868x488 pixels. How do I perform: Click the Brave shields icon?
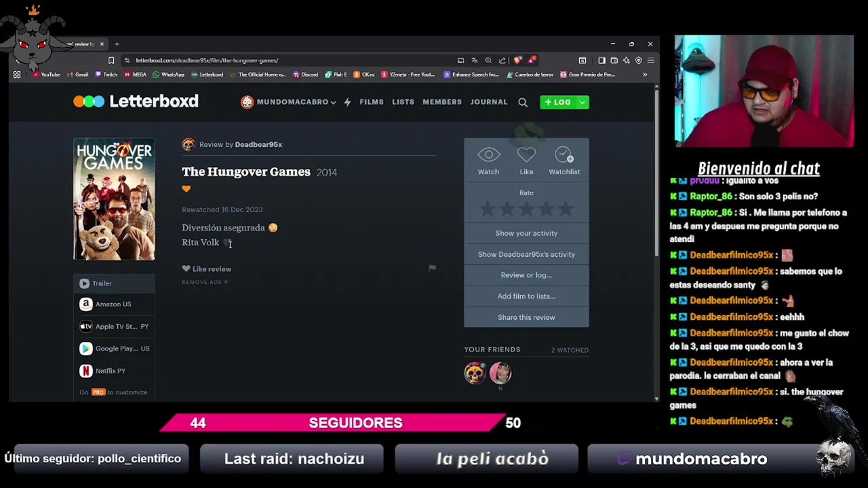[518, 60]
